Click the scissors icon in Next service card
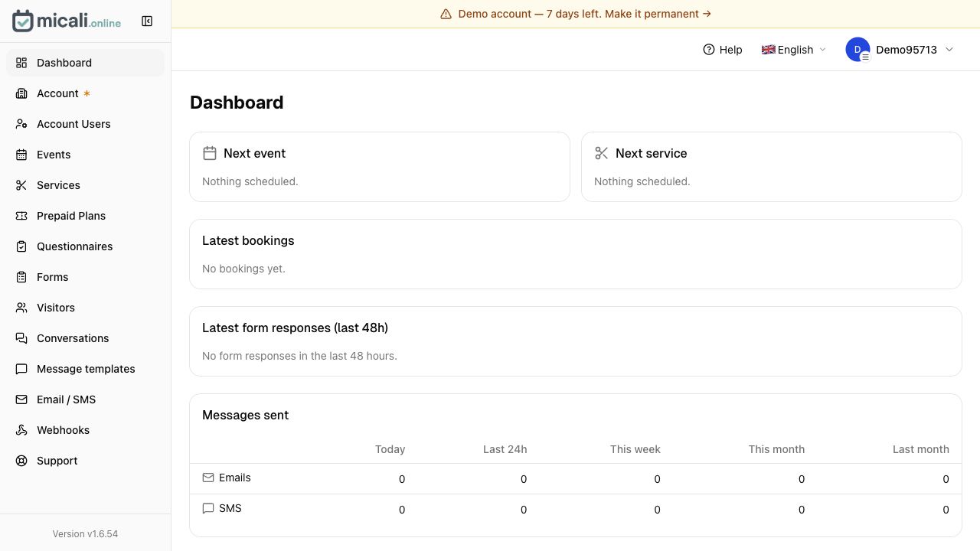 [602, 153]
